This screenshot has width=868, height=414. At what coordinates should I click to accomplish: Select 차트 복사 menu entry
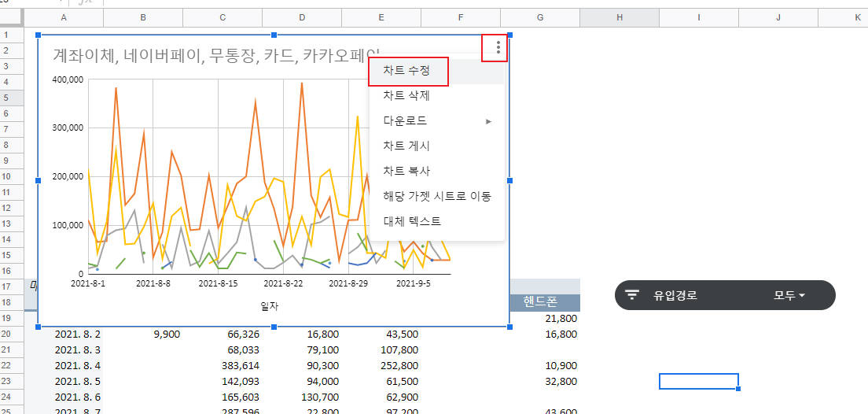[x=407, y=172]
